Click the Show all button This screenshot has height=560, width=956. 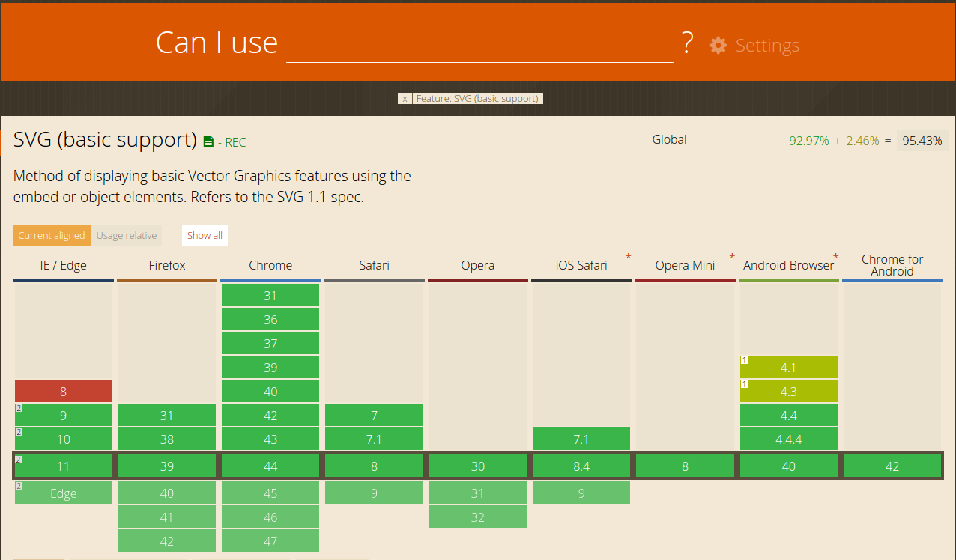[x=205, y=235]
